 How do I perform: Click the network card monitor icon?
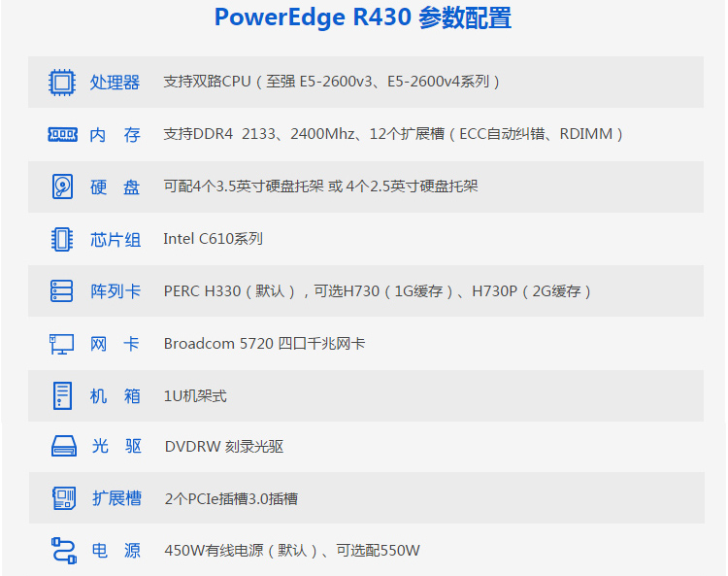[62, 343]
